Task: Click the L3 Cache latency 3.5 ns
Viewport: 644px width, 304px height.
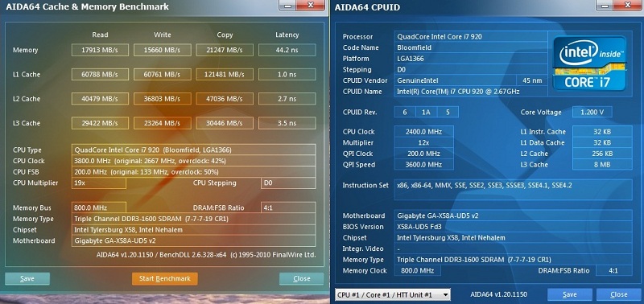Action: 287,123
